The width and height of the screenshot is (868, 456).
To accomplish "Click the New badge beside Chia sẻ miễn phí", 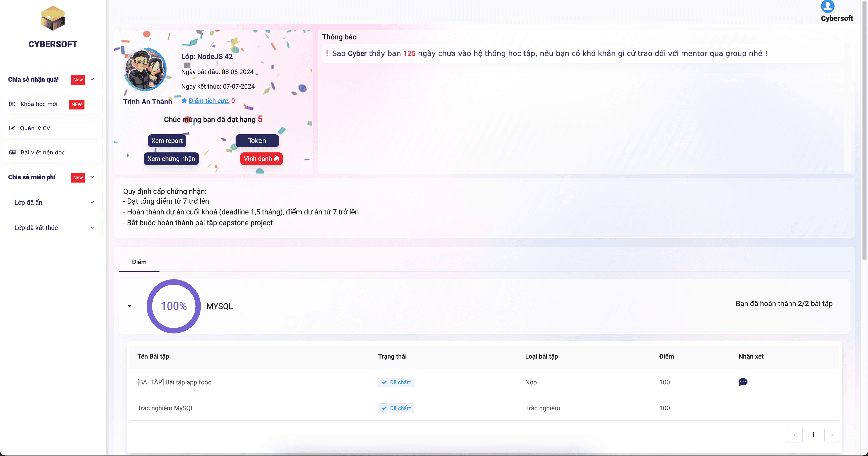I will point(78,178).
